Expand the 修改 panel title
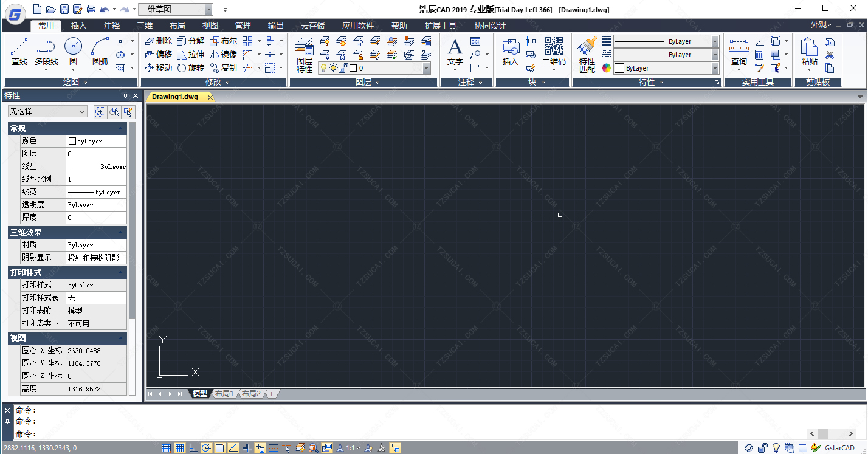 (213, 82)
